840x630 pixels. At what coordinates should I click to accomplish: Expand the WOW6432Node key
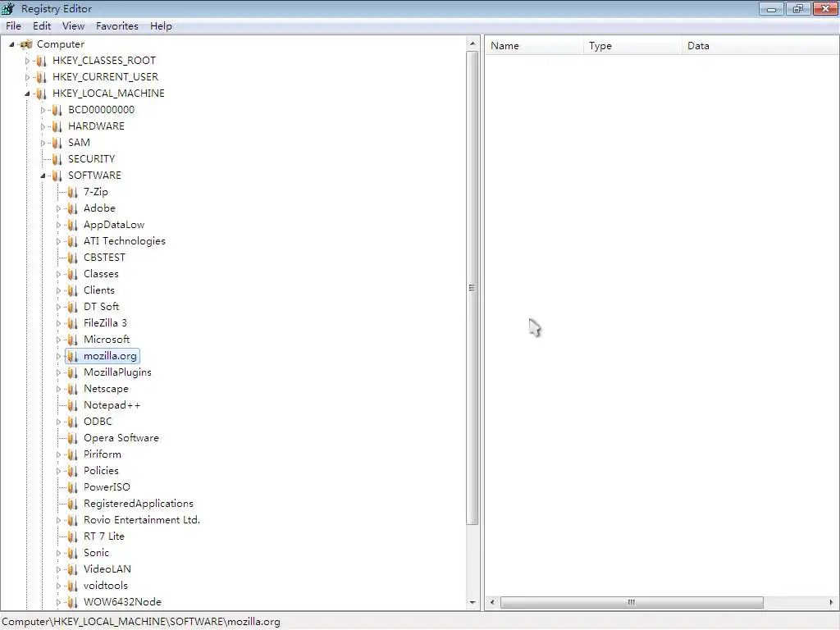[58, 602]
